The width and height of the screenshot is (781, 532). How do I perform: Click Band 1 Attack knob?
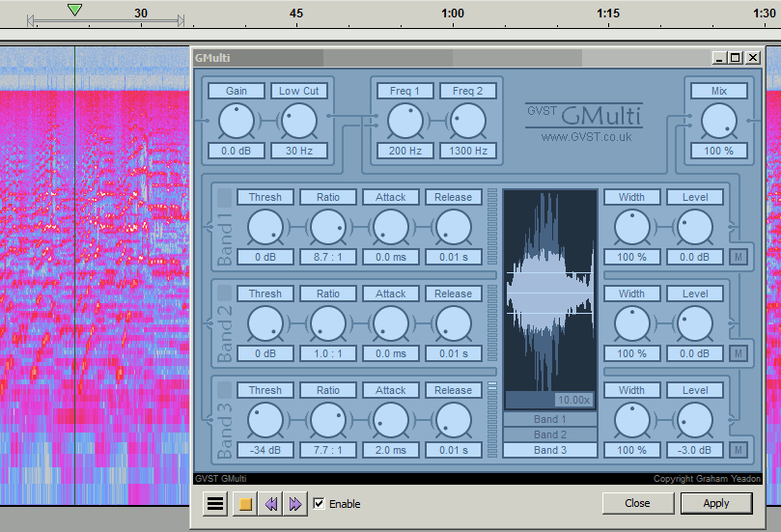click(390, 227)
